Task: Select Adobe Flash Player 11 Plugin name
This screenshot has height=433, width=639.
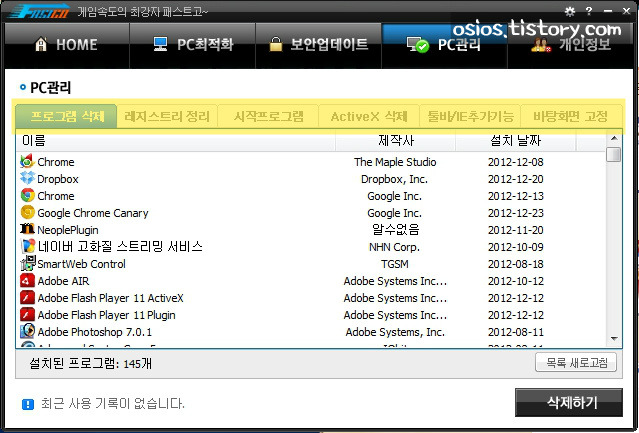Action: coord(106,315)
